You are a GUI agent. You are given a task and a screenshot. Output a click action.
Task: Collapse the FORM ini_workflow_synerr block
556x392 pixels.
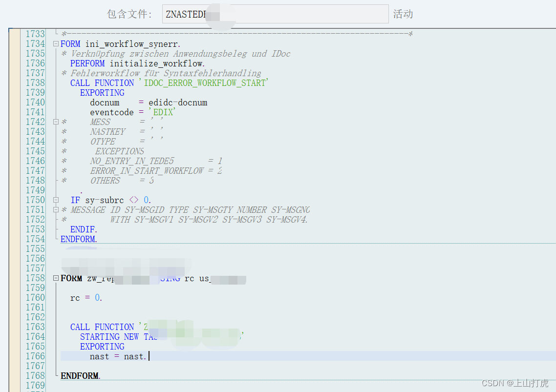coord(56,43)
